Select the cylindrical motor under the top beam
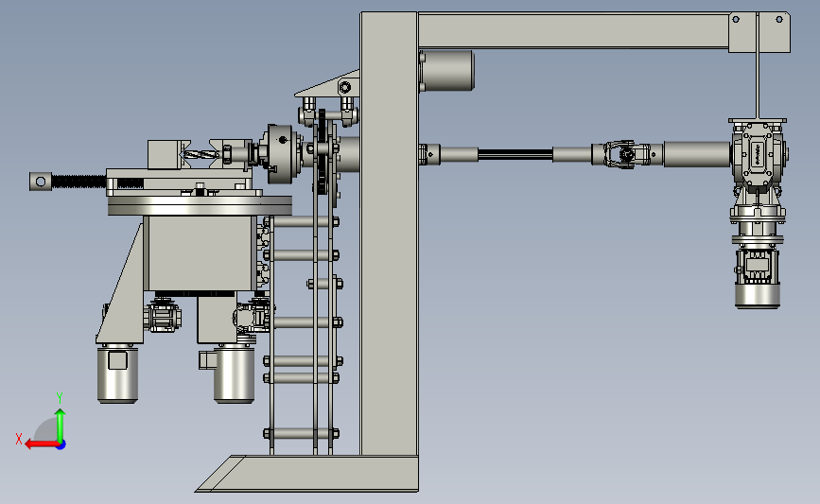 click(446, 71)
